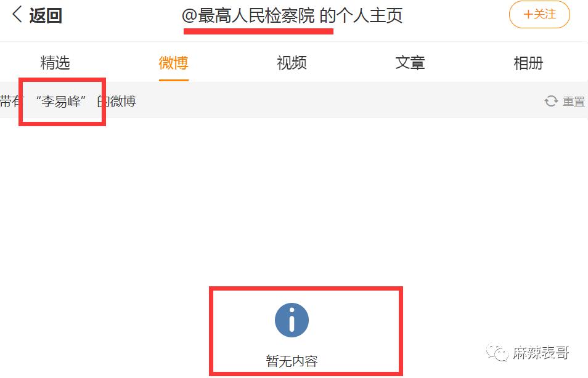Click the circular refresh icon beside 重置
Image resolution: width=588 pixels, height=378 pixels.
tap(551, 101)
